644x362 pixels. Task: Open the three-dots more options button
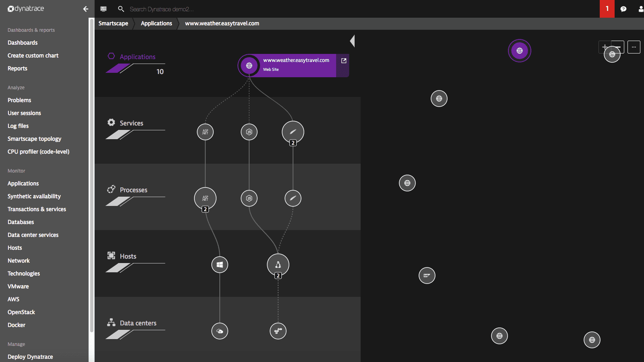634,47
